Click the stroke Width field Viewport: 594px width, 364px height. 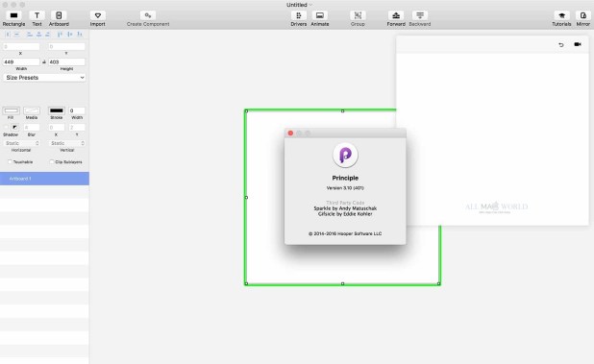[77, 110]
